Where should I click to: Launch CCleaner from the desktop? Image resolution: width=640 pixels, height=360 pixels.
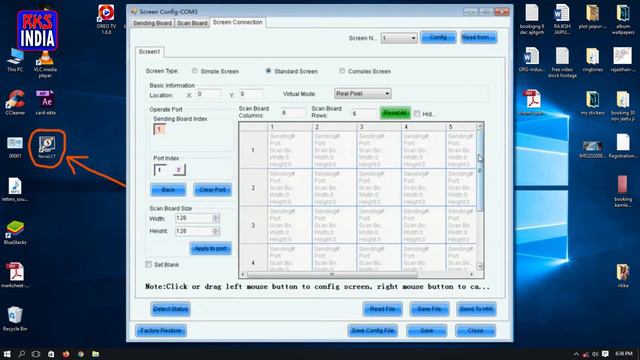[x=15, y=102]
